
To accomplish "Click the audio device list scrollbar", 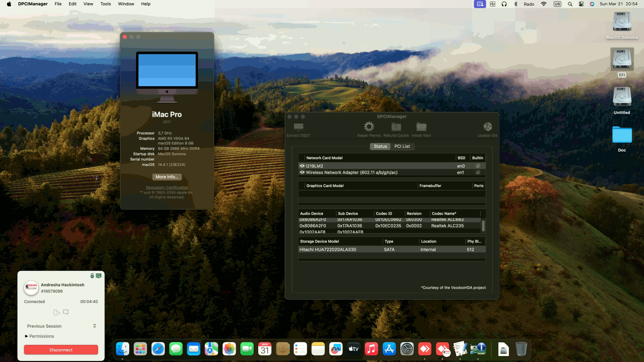I will pyautogui.click(x=483, y=225).
